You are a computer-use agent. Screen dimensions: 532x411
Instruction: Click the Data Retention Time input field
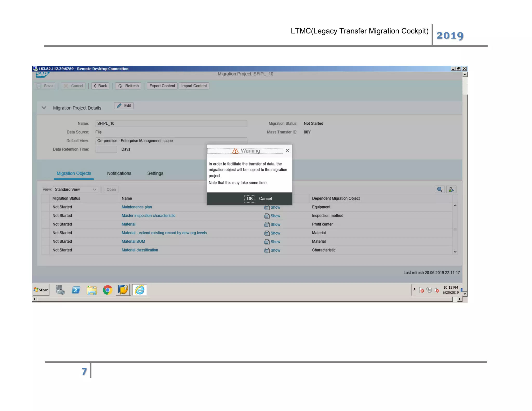coord(106,149)
